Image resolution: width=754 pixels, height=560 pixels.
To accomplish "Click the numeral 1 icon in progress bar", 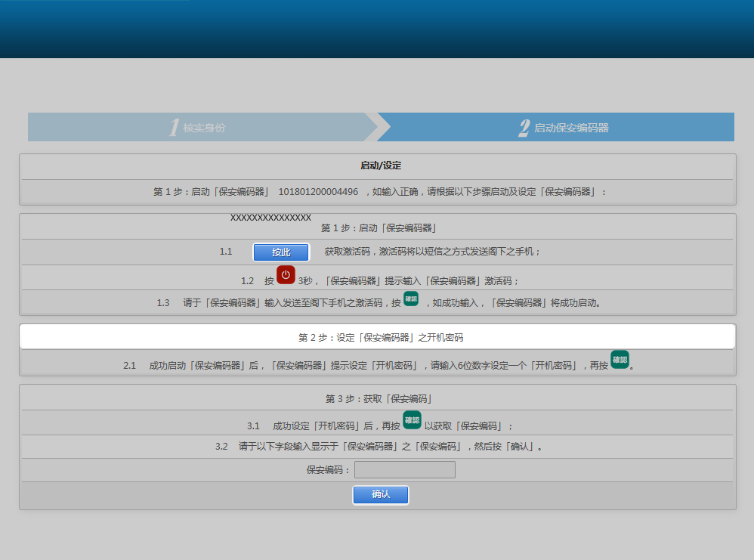I will coord(174,128).
